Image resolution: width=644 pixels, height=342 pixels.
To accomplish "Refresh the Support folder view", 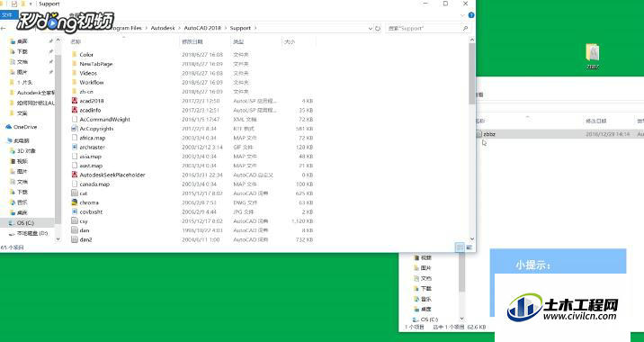I will click(x=378, y=28).
